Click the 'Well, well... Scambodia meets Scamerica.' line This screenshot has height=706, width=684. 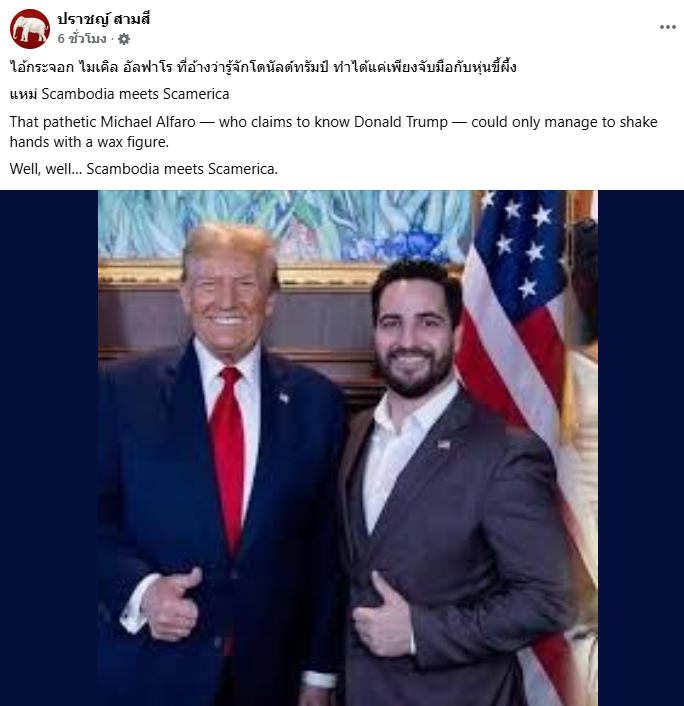pyautogui.click(x=144, y=169)
